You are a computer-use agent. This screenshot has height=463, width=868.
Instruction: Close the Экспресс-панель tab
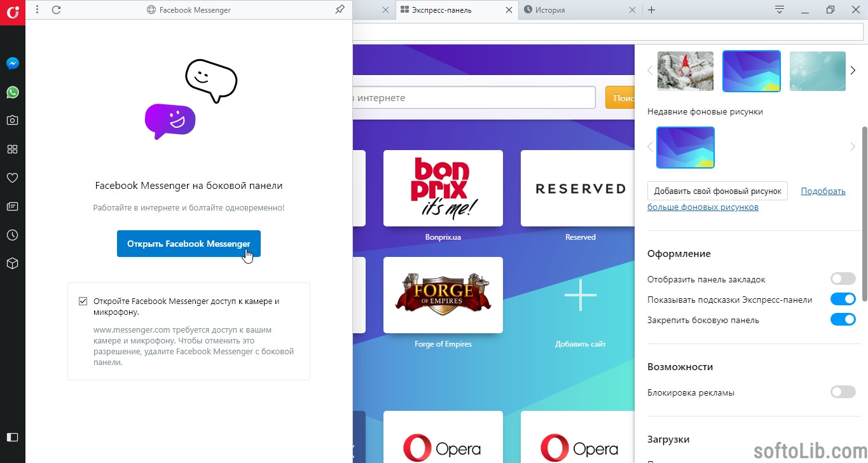tap(508, 10)
